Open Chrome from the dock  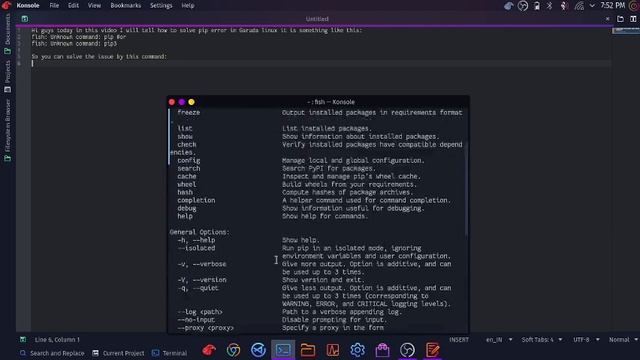233,350
